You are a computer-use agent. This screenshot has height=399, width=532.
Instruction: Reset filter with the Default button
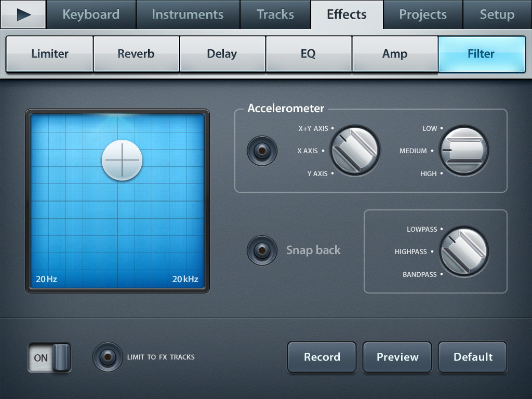(473, 357)
